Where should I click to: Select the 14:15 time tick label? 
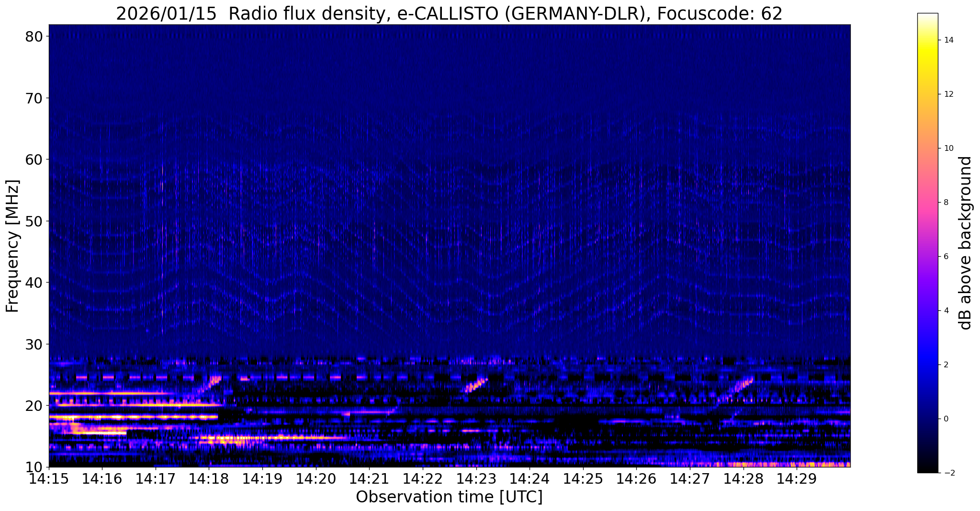click(48, 478)
